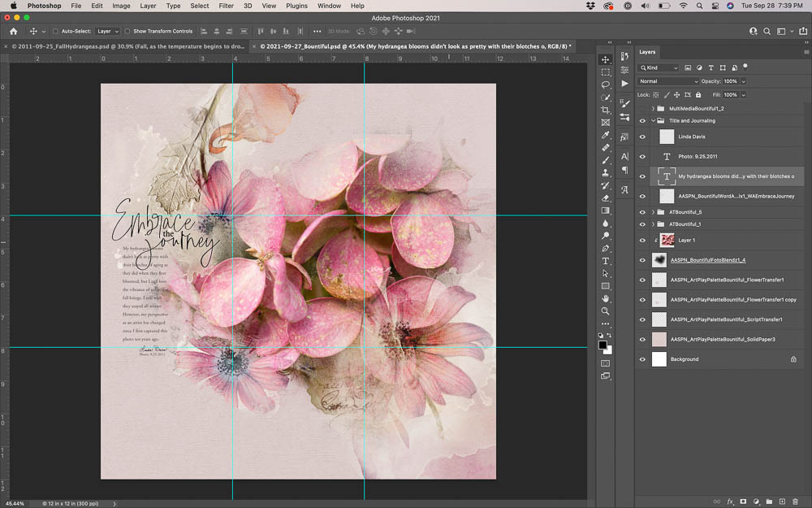Open the History panel icon
Screen dimensions: 812x508
click(x=624, y=57)
